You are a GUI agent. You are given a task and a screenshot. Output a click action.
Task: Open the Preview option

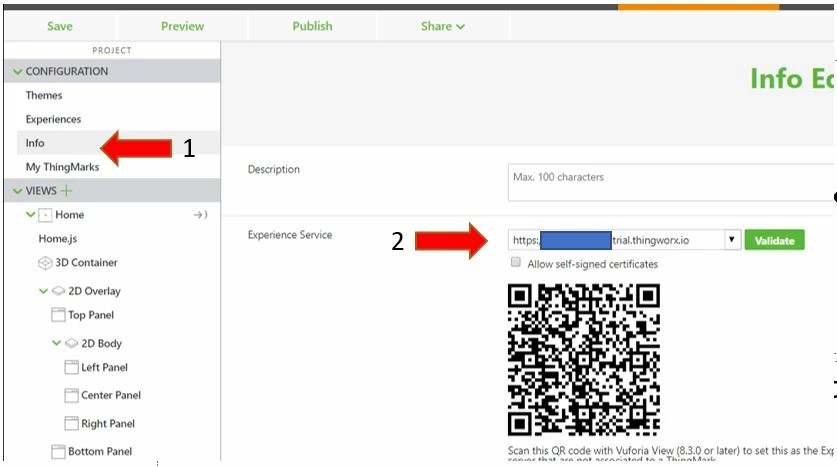[x=182, y=26]
